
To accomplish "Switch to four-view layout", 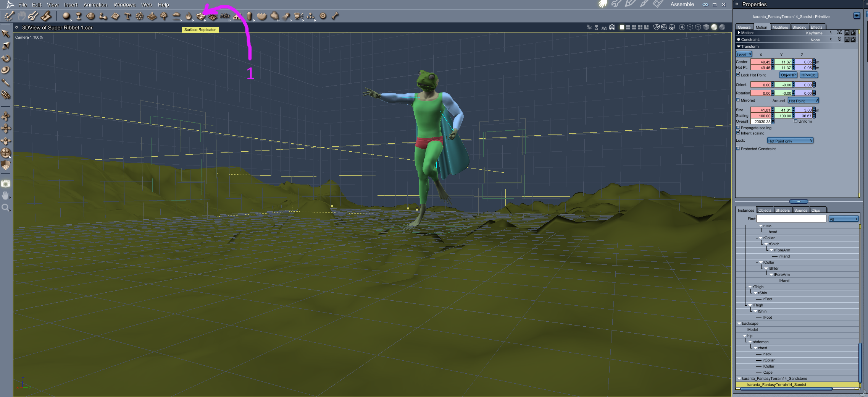I will pyautogui.click(x=640, y=27).
